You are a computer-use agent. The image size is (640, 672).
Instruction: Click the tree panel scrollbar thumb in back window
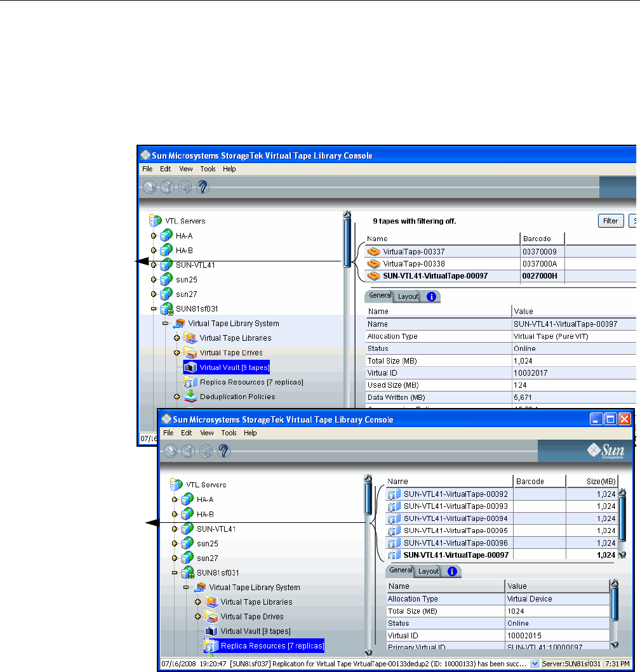coord(347,242)
